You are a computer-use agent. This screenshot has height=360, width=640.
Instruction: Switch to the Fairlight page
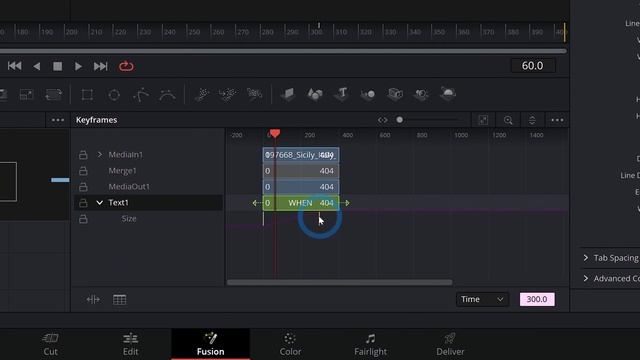371,344
